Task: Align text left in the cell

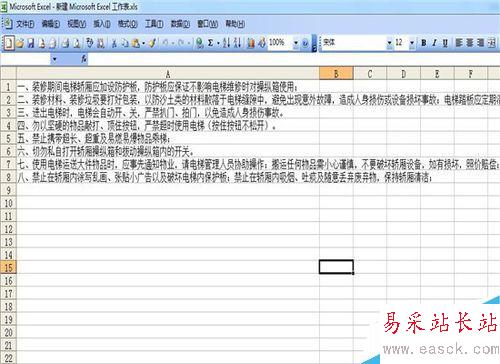Action: 459,43
